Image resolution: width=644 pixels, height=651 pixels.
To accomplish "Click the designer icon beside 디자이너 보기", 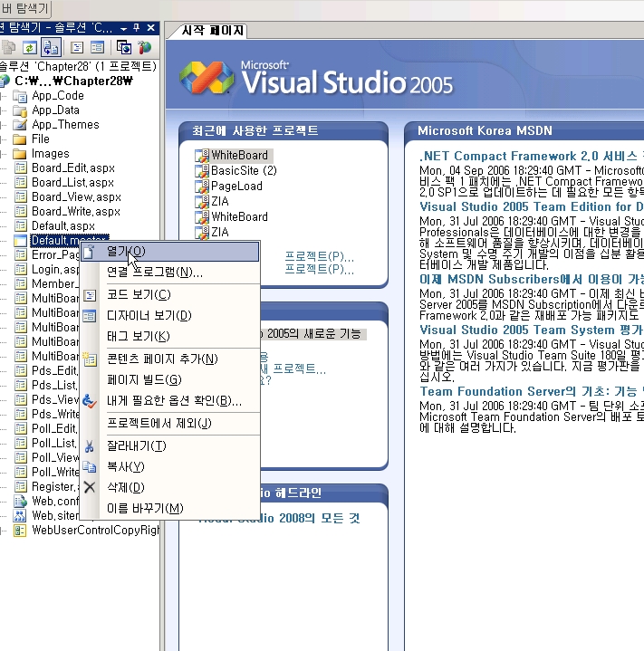I will click(90, 316).
